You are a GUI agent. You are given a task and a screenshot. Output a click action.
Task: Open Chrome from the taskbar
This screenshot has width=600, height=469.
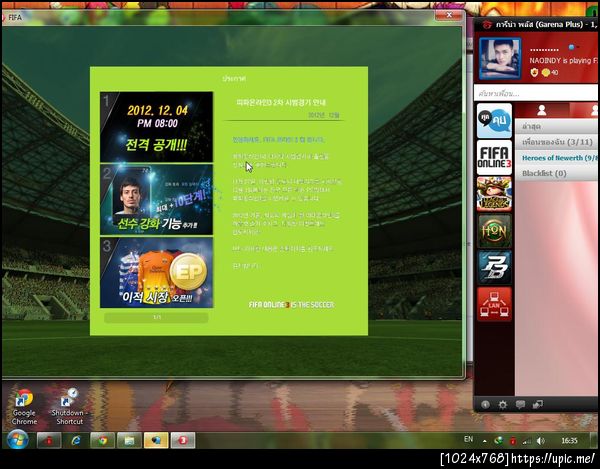click(103, 440)
